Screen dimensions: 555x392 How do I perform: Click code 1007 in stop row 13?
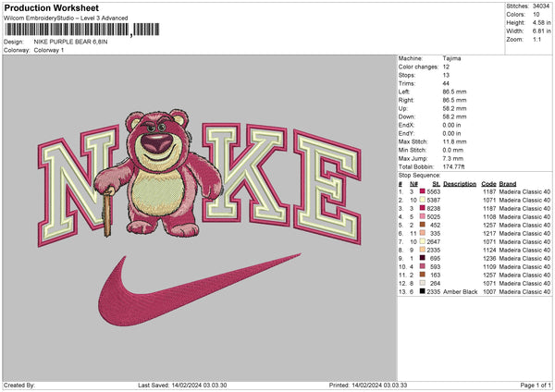(489, 291)
